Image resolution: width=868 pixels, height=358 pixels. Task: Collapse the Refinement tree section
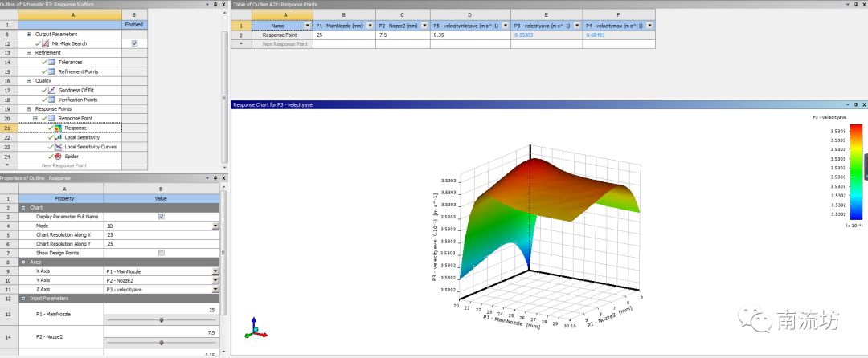point(29,52)
